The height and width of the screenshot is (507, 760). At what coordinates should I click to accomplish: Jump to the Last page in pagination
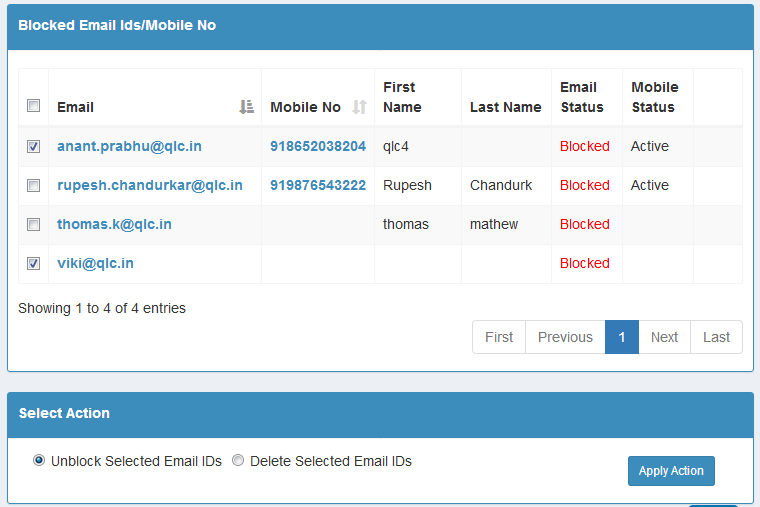(x=716, y=337)
